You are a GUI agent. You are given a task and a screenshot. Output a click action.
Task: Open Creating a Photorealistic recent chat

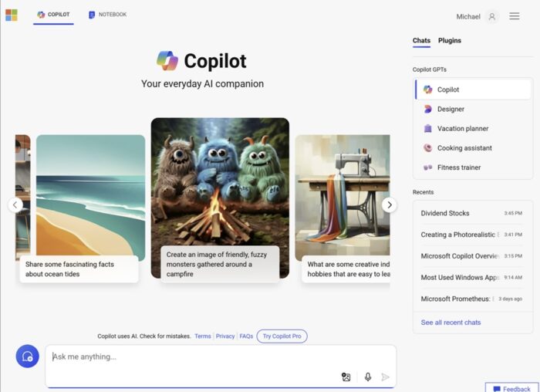pos(471,235)
